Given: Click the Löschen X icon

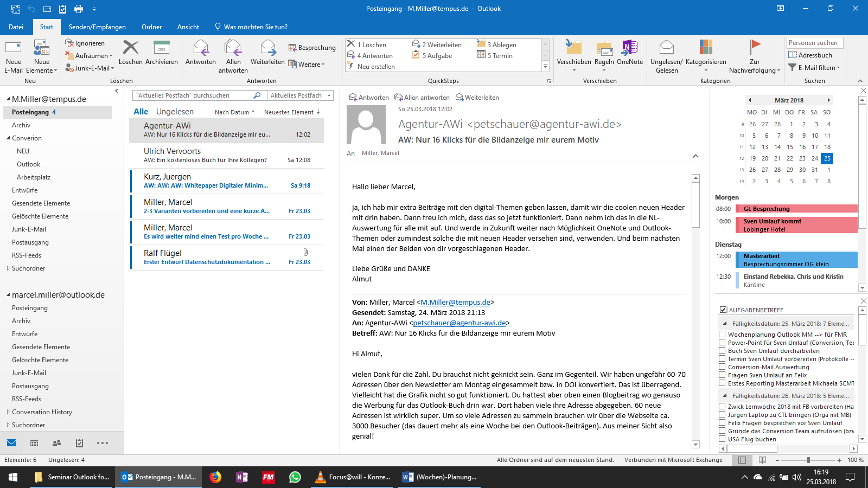Looking at the screenshot, I should point(130,48).
